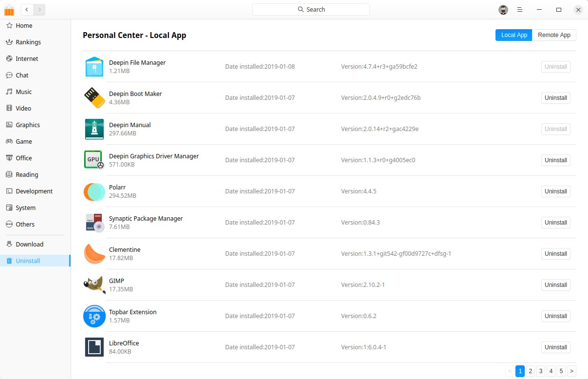Click the Clementine orange icon
This screenshot has width=588, height=379.
pos(94,254)
